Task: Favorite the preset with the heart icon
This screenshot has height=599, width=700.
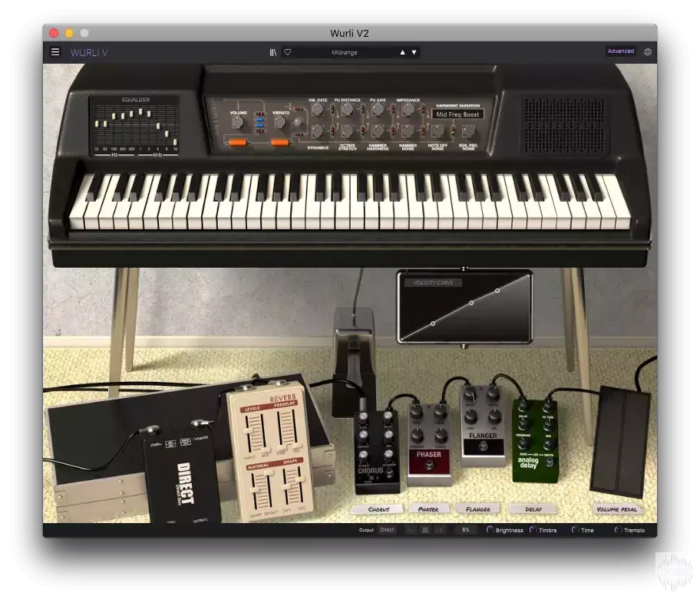Action: coord(288,52)
